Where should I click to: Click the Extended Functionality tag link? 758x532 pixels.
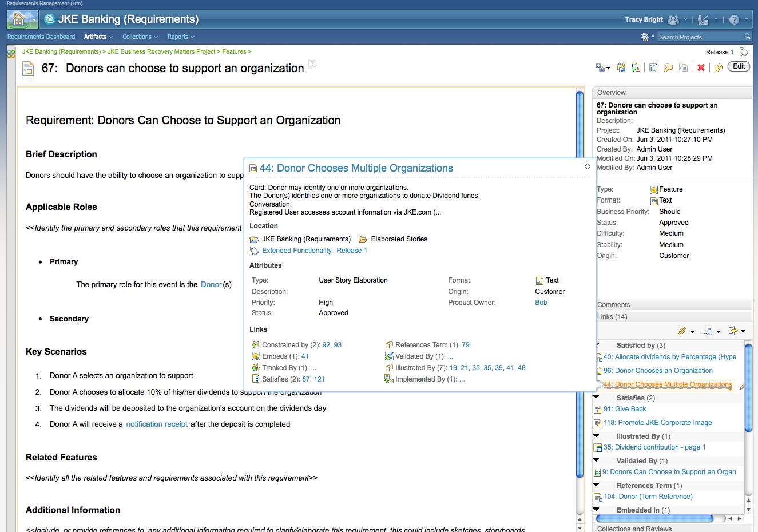point(297,251)
